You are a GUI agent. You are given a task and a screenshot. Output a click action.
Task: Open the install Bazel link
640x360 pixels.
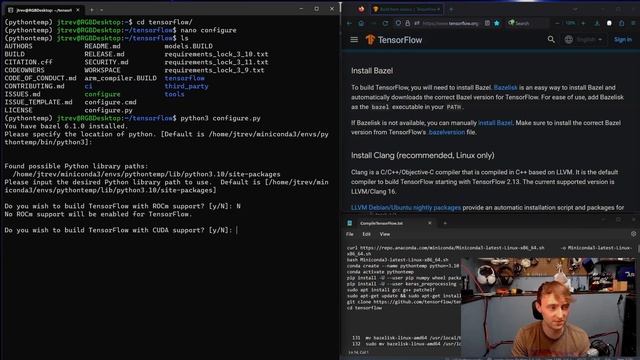(495, 122)
